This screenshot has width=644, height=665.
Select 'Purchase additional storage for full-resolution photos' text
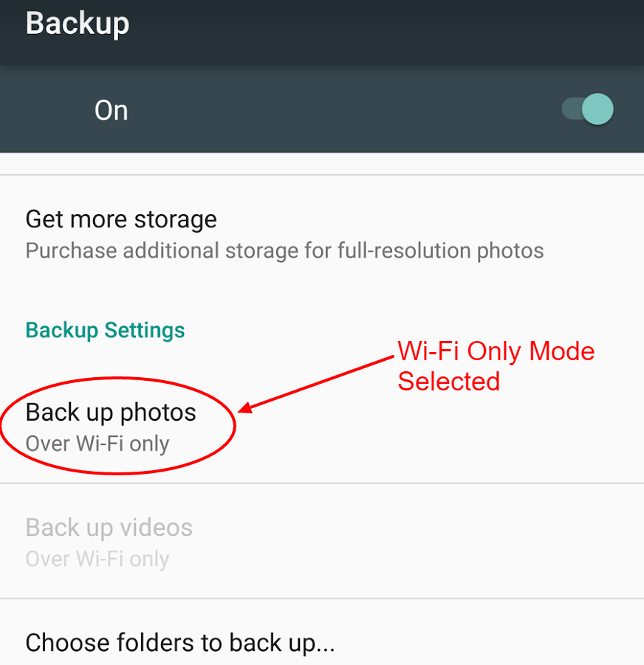click(284, 251)
